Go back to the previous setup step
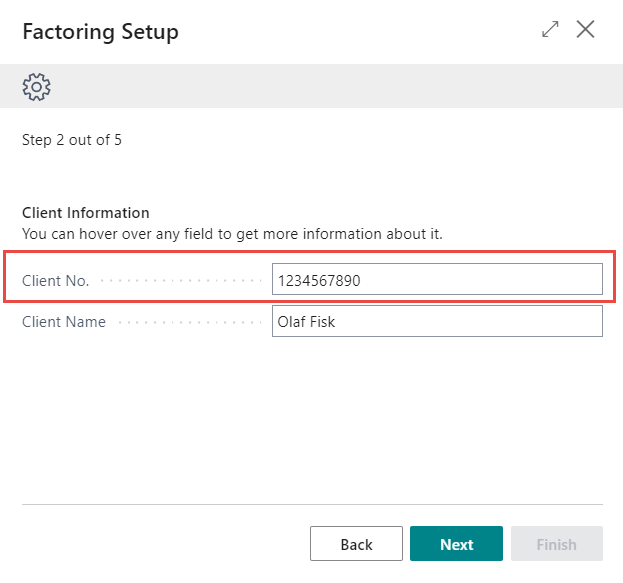The height and width of the screenshot is (583, 623). [356, 544]
